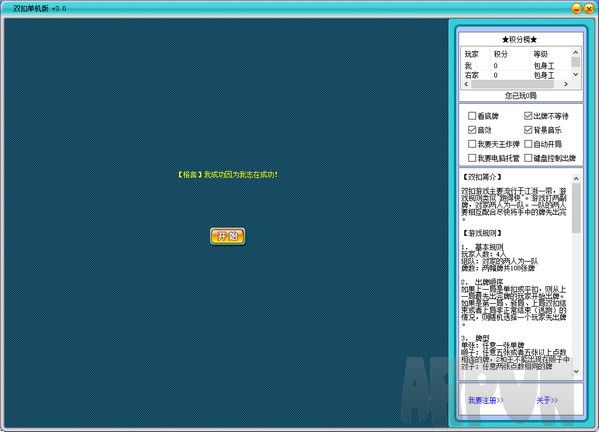Click the rules panel vertical scrollbar thumb
This screenshot has height=432, width=599.
click(576, 208)
